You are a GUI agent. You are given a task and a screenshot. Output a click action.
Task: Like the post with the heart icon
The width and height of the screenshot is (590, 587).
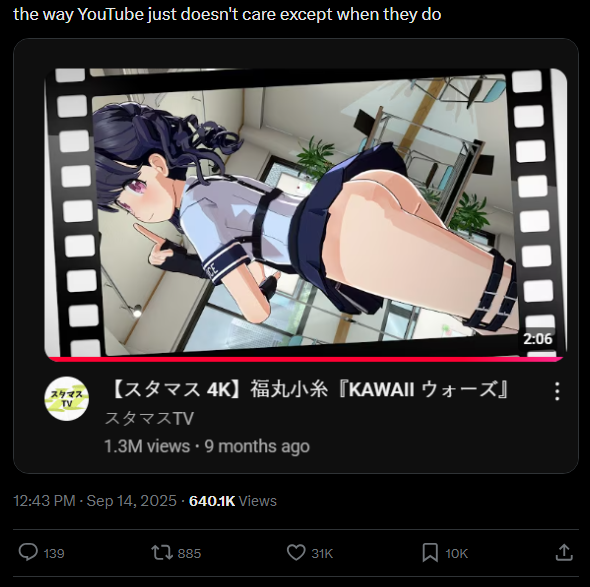pos(296,552)
